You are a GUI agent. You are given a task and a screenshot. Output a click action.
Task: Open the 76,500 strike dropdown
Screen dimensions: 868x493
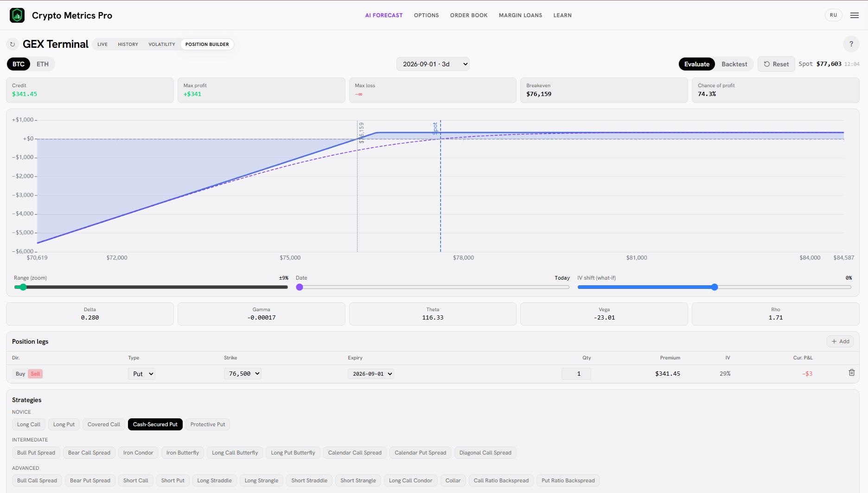[243, 374]
